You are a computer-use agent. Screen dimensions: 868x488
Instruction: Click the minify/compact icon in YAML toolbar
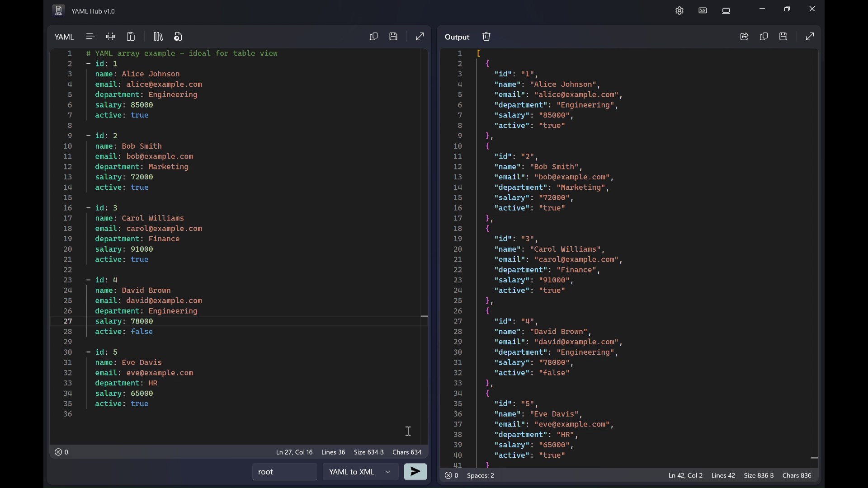[111, 37]
